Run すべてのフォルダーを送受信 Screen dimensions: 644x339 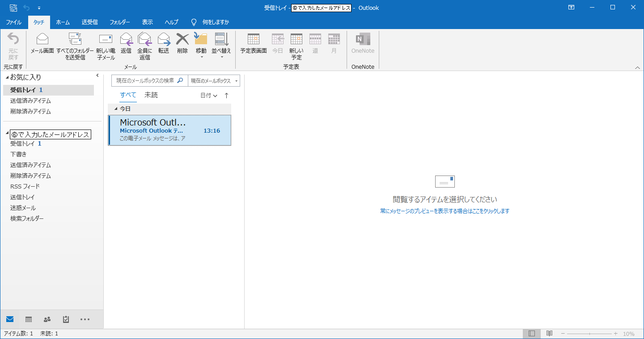(x=75, y=46)
